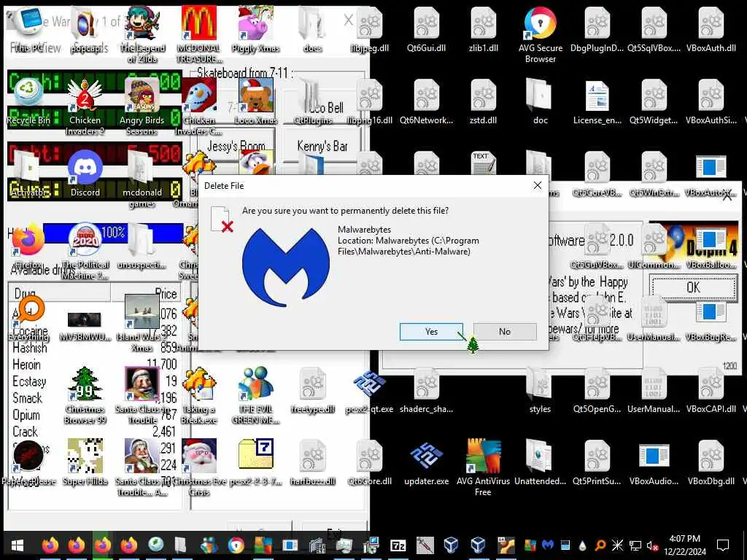Select the Opium row in drug list
The height and width of the screenshot is (560, 747).
[x=26, y=415]
